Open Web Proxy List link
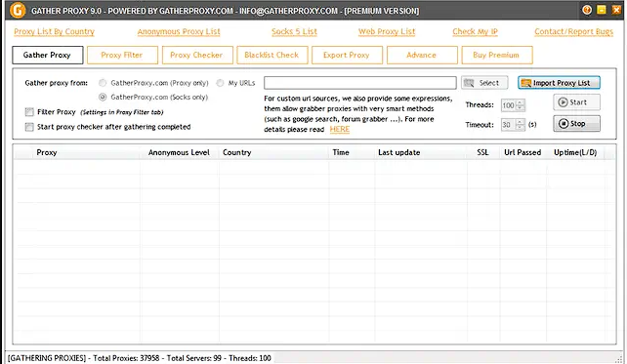The image size is (627, 364). point(387,31)
